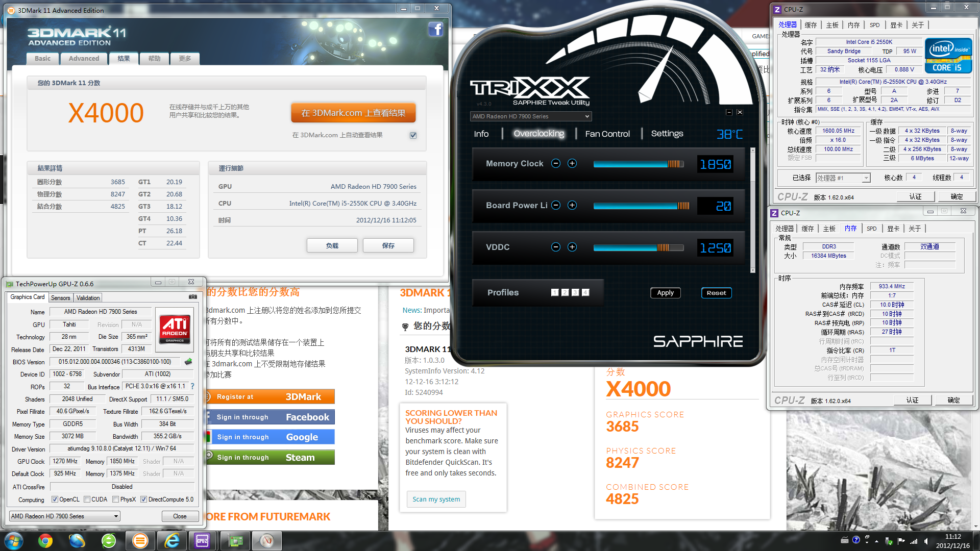Click VDDC value field 1250
Screen dimensions: 980x551
[715, 248]
